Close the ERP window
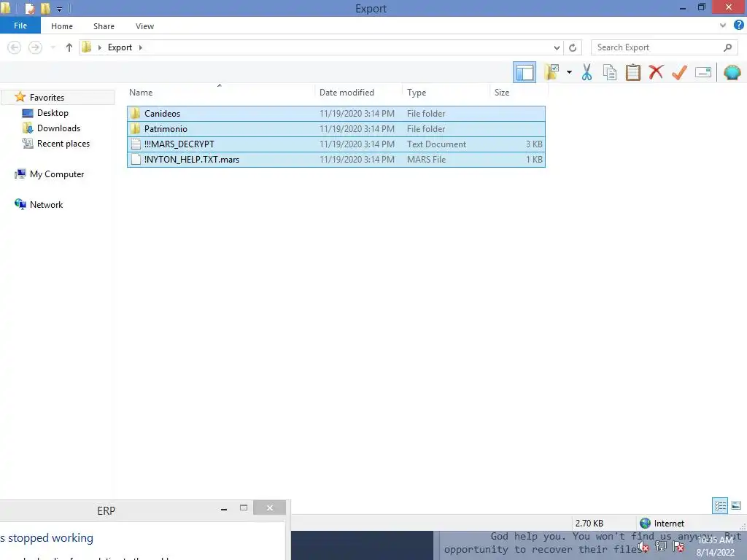This screenshot has width=747, height=560. coord(270,508)
